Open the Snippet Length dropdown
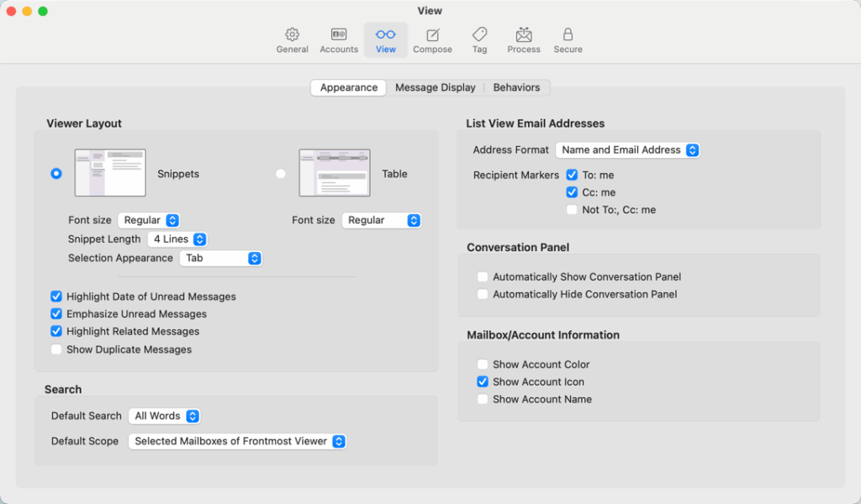 tap(177, 239)
